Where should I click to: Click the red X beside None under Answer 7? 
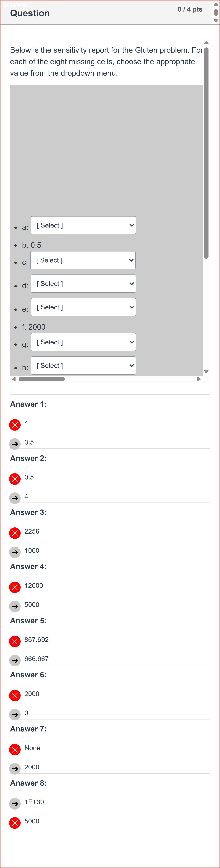click(x=15, y=749)
